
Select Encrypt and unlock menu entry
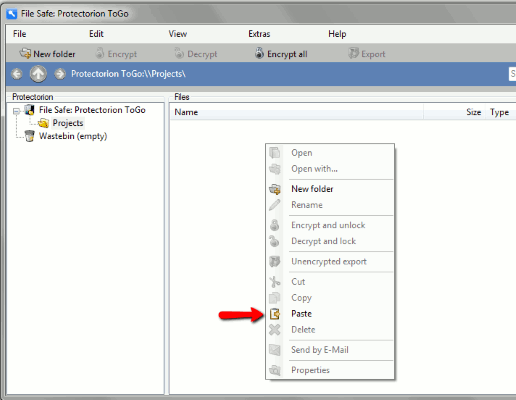330,225
